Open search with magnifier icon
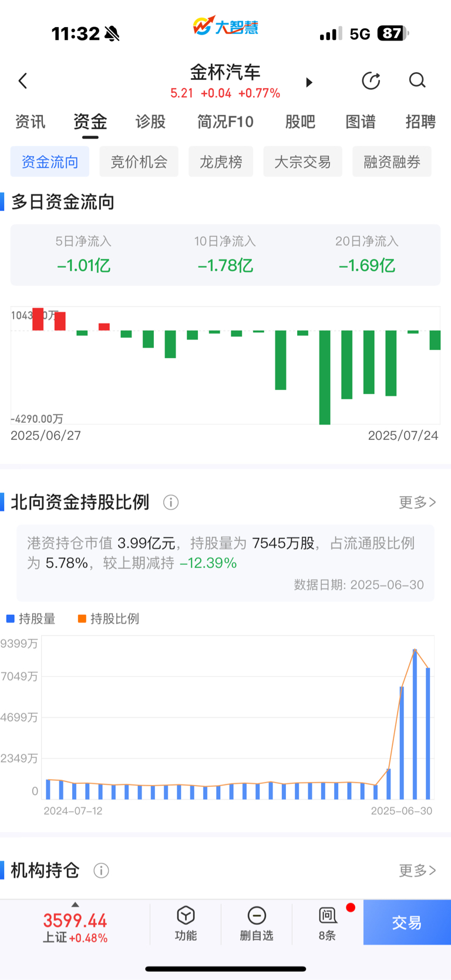This screenshot has height=980, width=451. tap(417, 80)
